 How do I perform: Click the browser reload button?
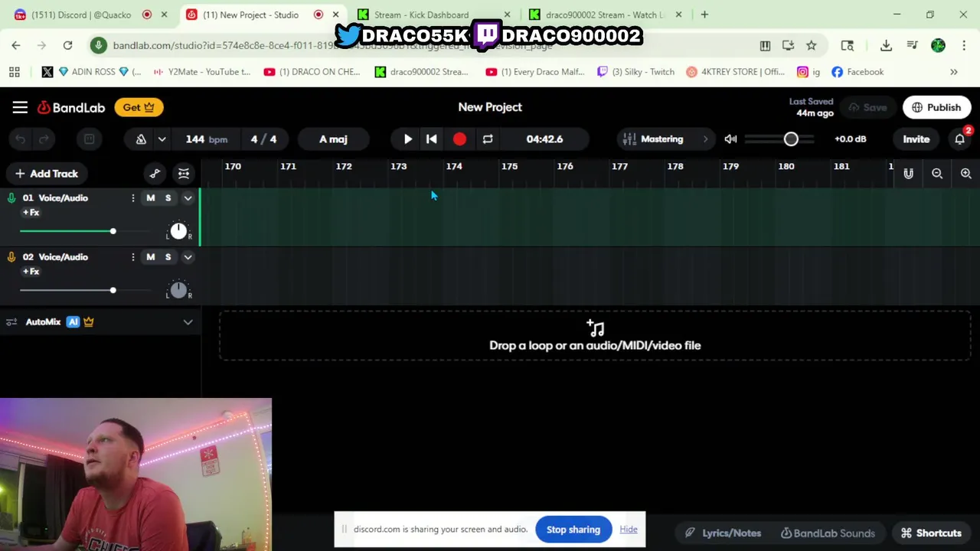click(67, 46)
